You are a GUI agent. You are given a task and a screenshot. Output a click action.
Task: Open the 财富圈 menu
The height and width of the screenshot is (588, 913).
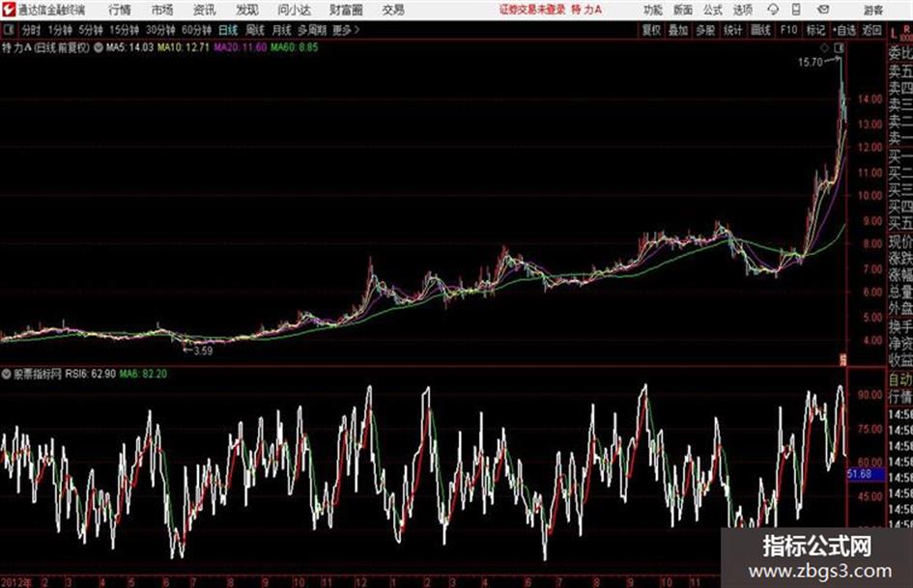[347, 10]
